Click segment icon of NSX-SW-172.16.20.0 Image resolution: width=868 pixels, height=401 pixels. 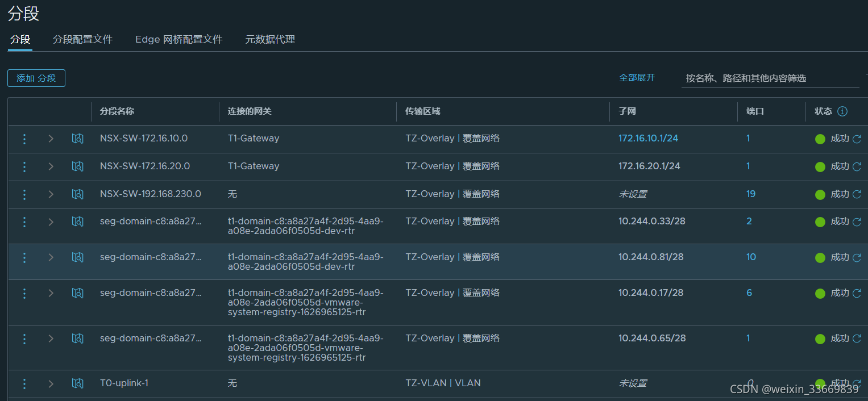[78, 166]
